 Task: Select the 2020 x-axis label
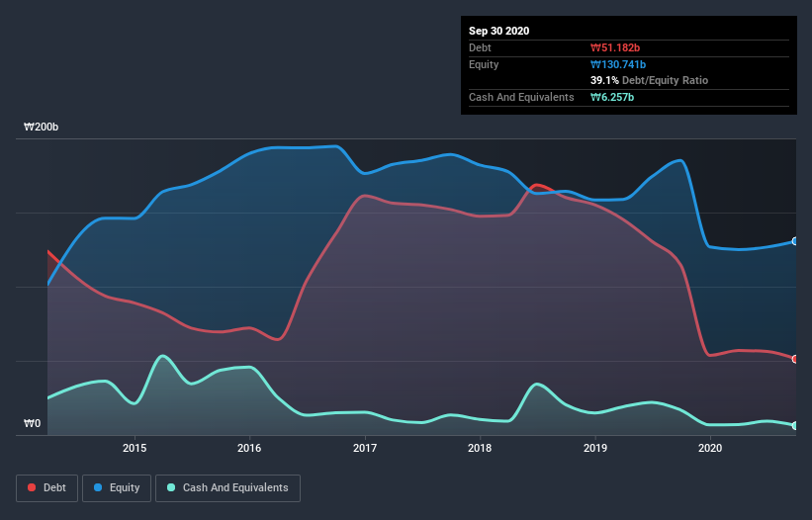point(710,448)
